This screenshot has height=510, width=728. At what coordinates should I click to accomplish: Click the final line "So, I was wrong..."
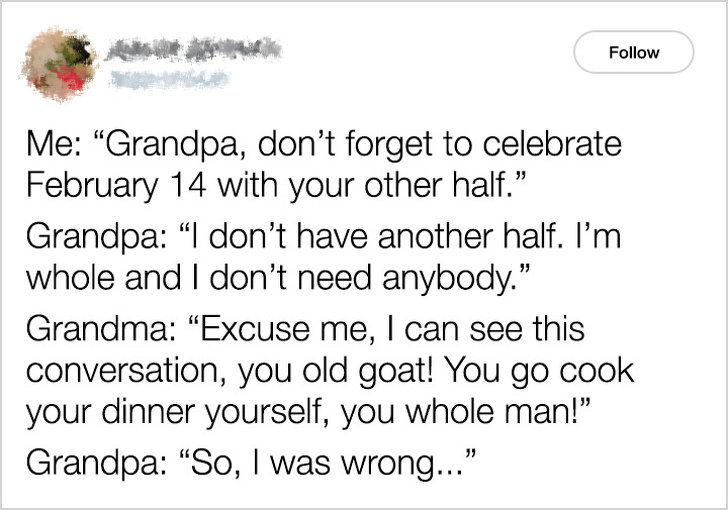(x=251, y=463)
